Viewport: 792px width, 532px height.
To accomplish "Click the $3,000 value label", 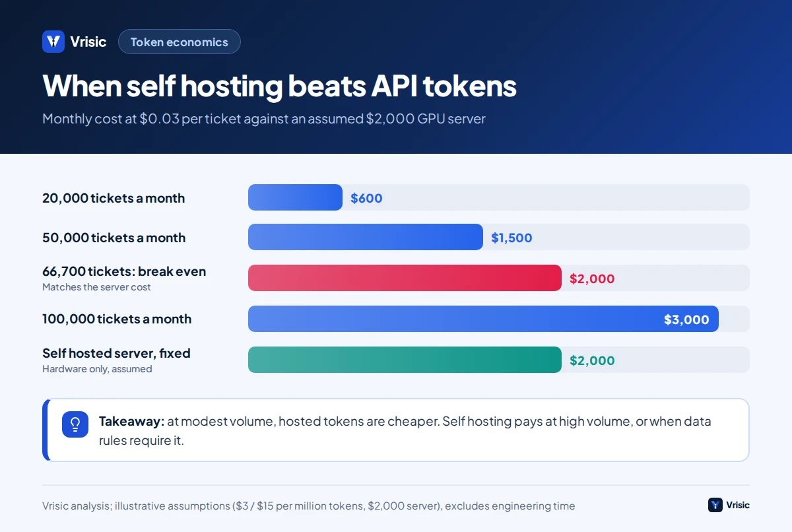I will click(x=686, y=319).
